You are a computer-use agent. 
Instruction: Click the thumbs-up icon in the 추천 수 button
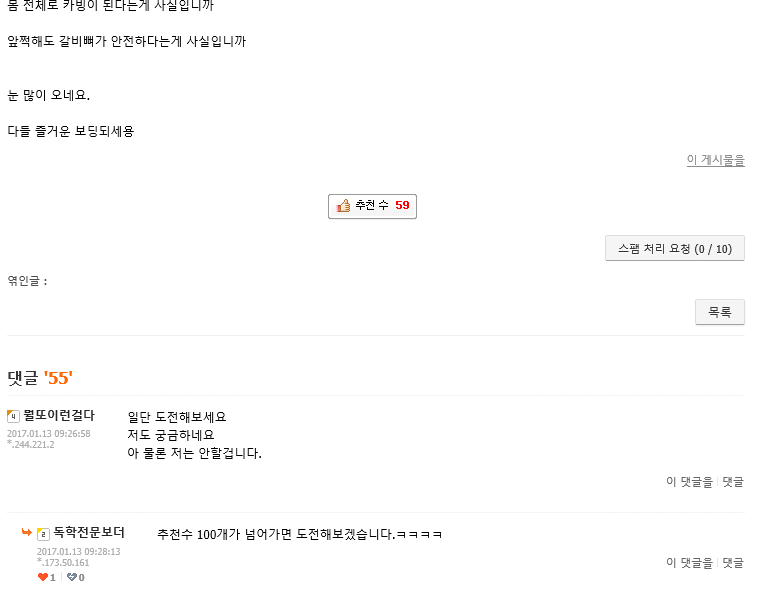click(x=343, y=205)
